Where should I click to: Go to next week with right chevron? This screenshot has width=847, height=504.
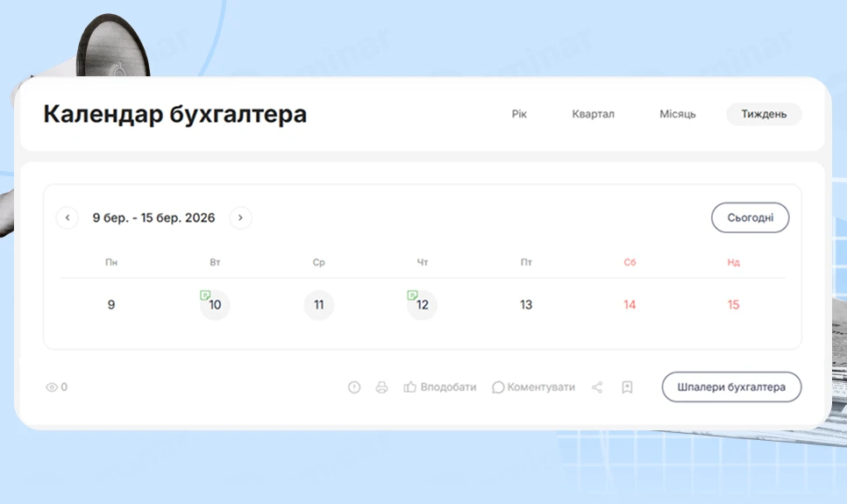pyautogui.click(x=240, y=217)
